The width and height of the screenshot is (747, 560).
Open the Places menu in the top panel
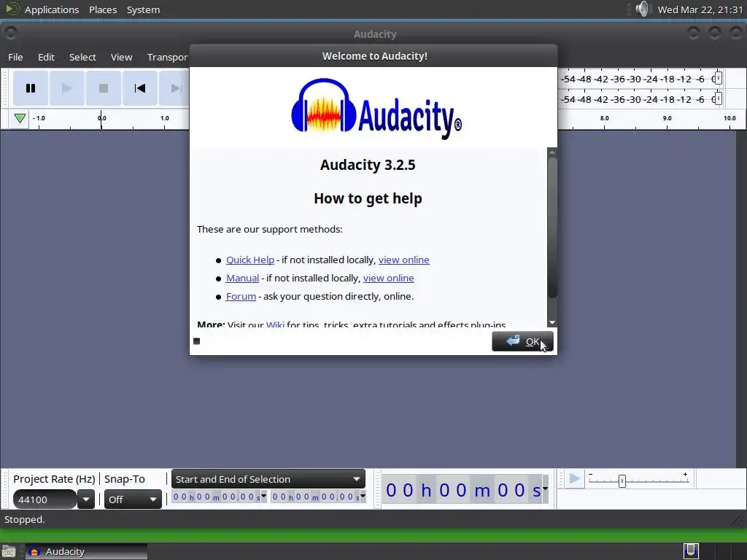[x=103, y=9]
